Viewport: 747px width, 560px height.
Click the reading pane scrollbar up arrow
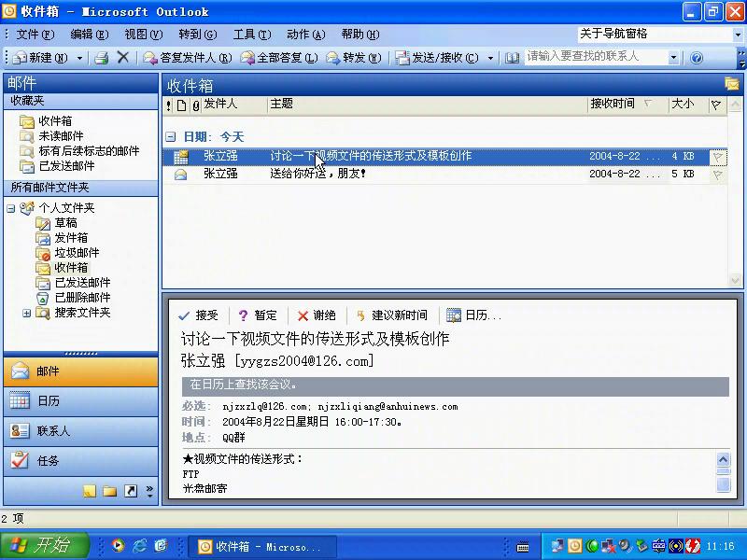723,459
